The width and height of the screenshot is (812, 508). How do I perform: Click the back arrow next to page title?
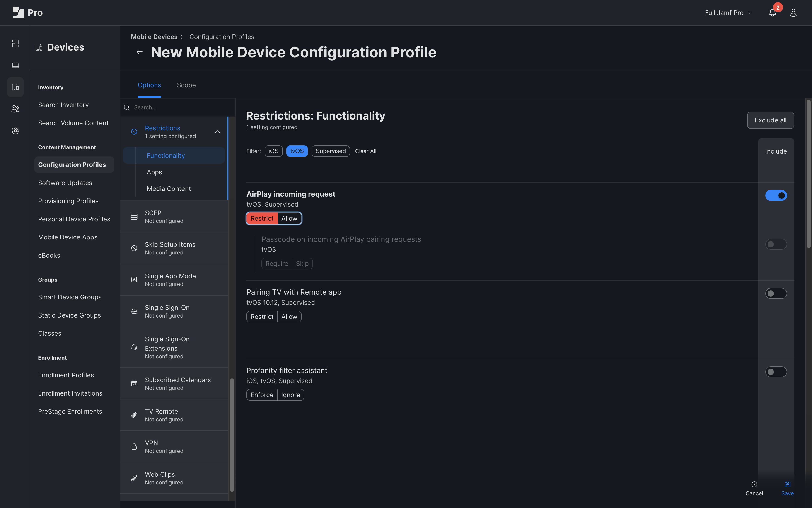point(140,52)
